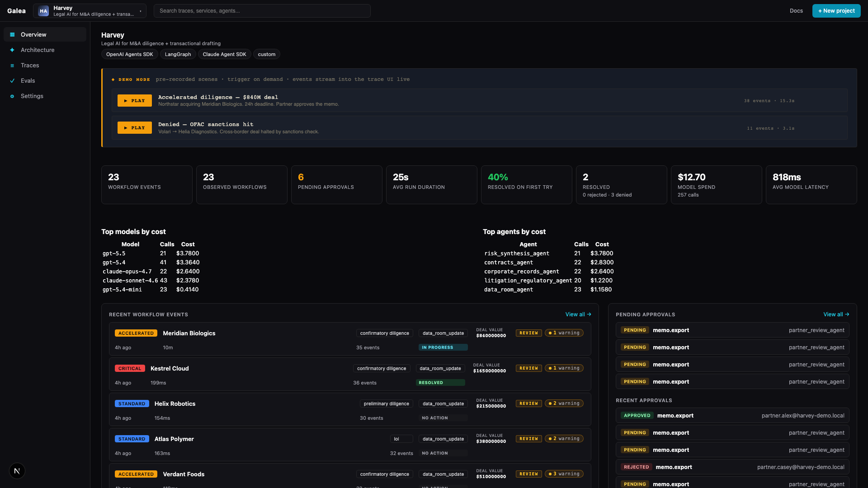Screen dimensions: 868x488
Task: Open the Overview sidebar item
Action: (x=45, y=34)
